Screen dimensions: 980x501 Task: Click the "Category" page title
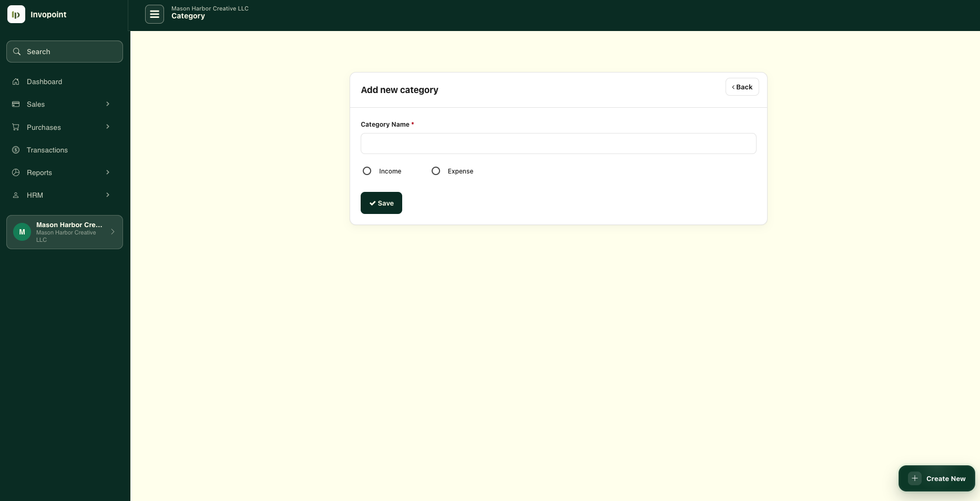[188, 16]
